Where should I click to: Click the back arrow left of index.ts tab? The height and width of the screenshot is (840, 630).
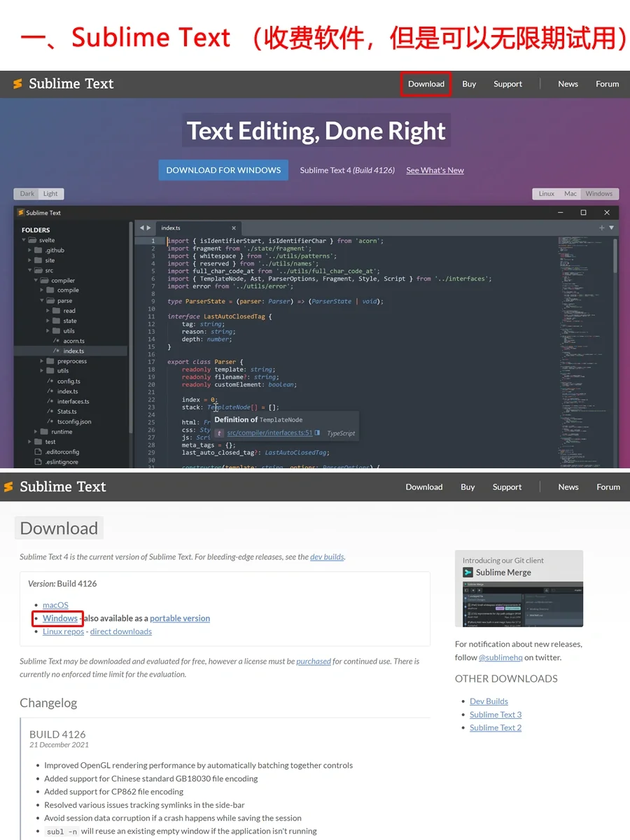pyautogui.click(x=141, y=227)
